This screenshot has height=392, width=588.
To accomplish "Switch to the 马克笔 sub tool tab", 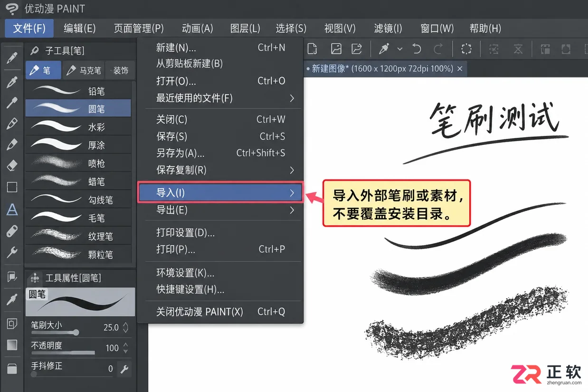I will (x=84, y=70).
